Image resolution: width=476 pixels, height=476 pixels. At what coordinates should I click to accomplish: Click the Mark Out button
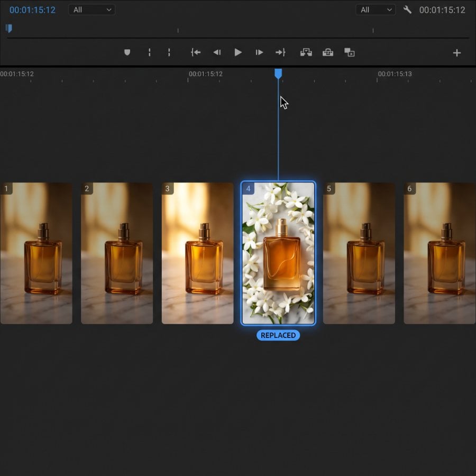[169, 52]
